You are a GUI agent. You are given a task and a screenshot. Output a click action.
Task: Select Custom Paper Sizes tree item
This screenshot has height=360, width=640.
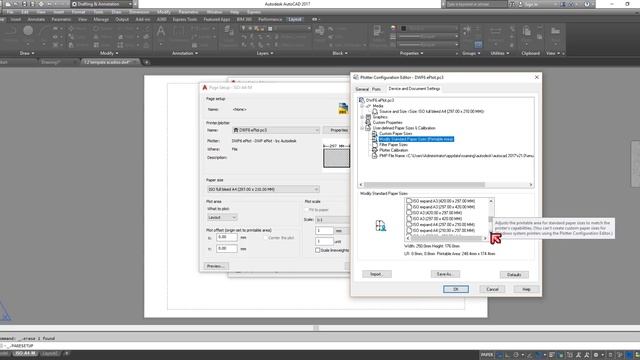(396, 133)
